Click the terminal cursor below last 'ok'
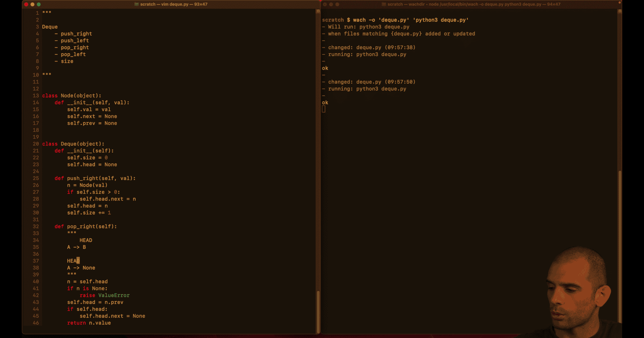 click(x=324, y=109)
